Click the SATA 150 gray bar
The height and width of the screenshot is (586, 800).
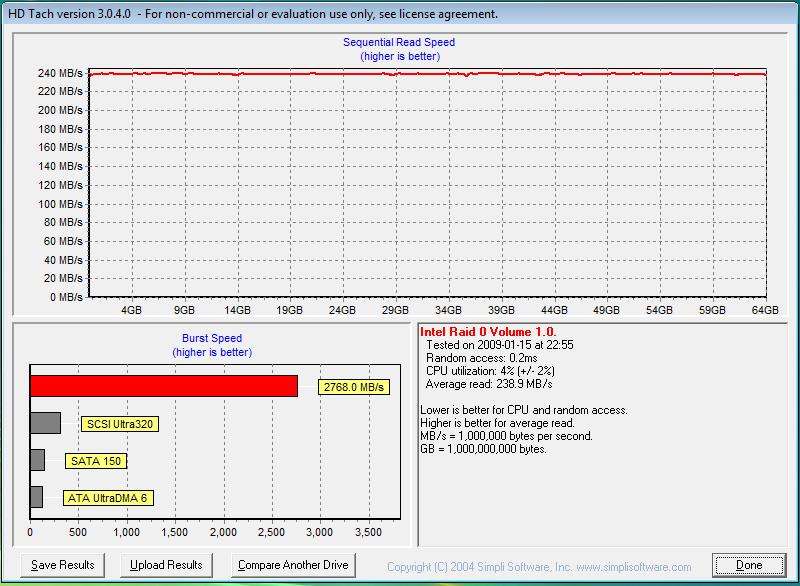coord(37,460)
